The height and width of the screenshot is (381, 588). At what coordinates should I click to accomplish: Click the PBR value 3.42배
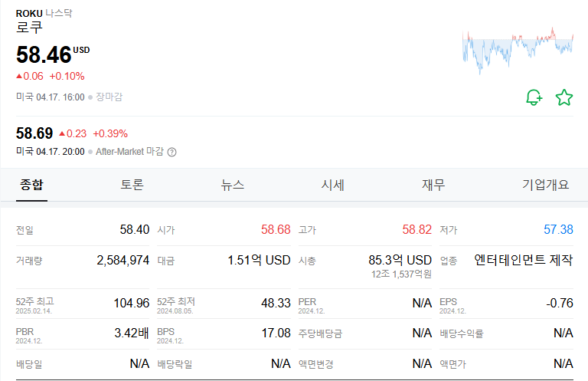132,333
